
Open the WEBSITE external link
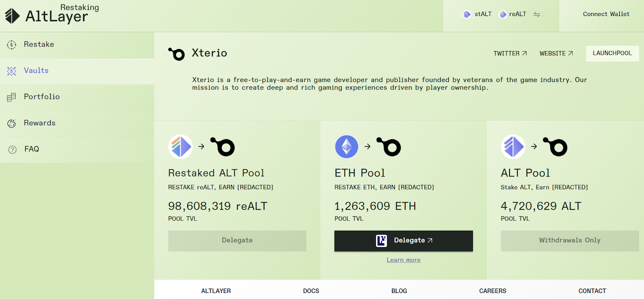point(556,53)
